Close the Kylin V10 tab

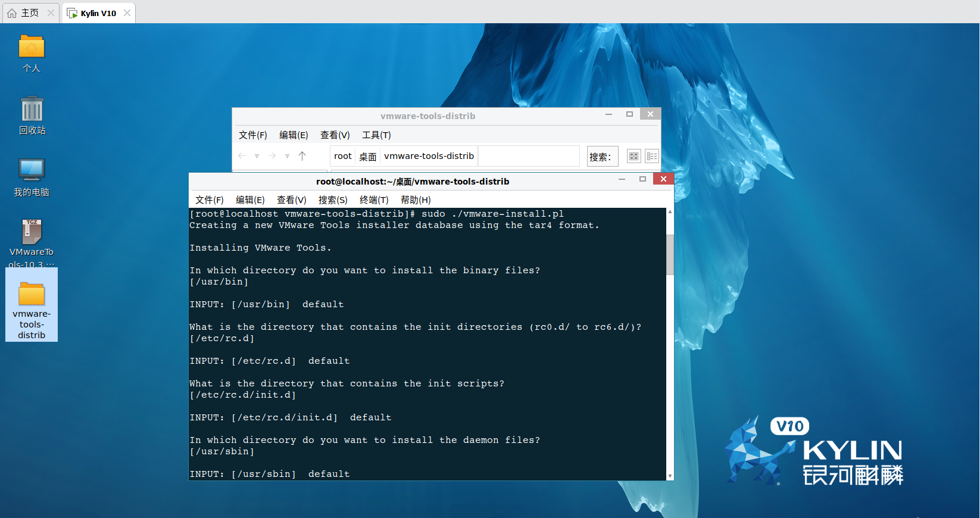[127, 13]
